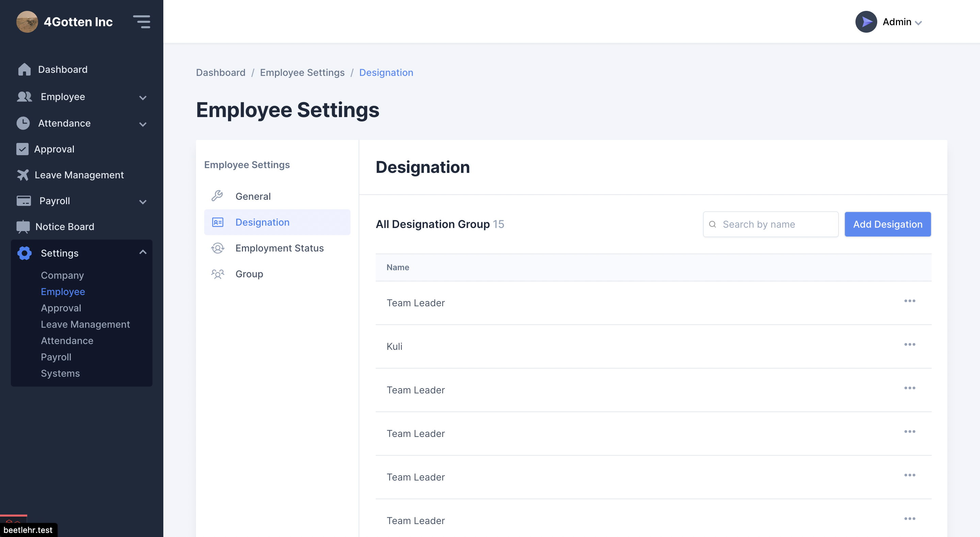Image resolution: width=980 pixels, height=537 pixels.
Task: Click the Settings gear icon
Action: pyautogui.click(x=24, y=253)
